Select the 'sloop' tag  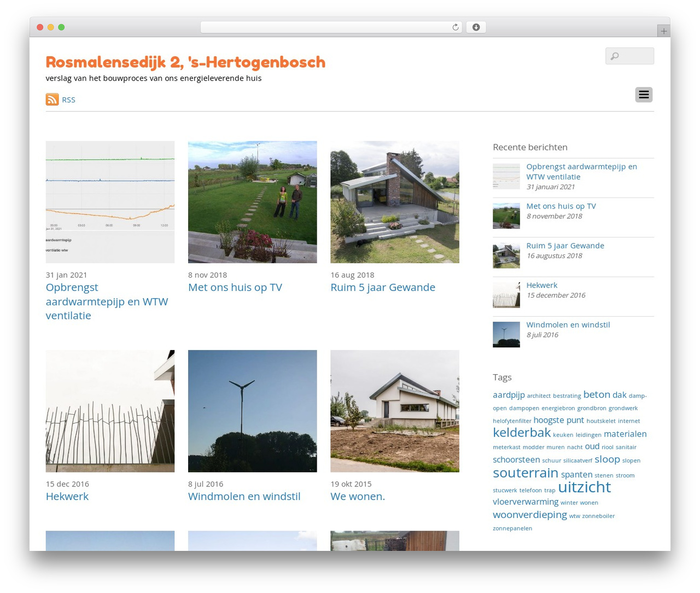coord(607,459)
